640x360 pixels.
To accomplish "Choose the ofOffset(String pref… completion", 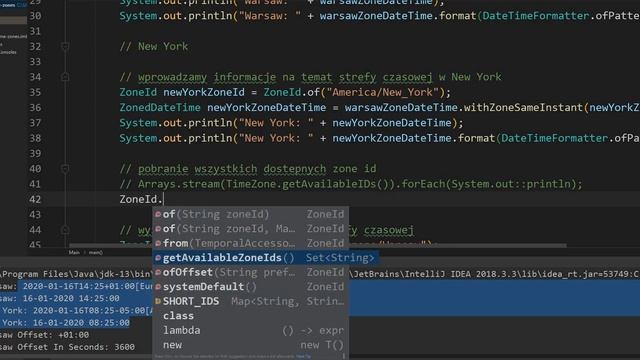I will pos(251,272).
